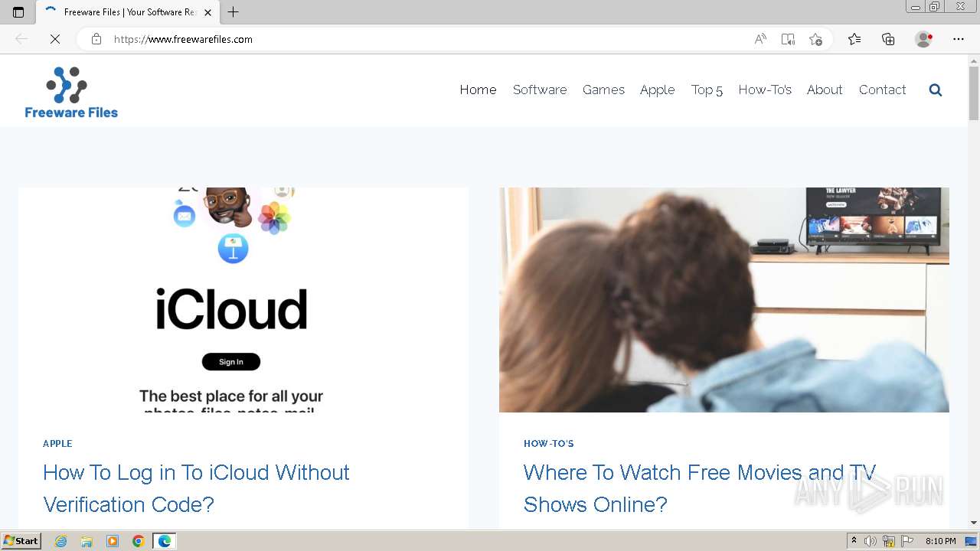The height and width of the screenshot is (551, 980).
Task: Open the Games menu item
Action: pyautogui.click(x=603, y=90)
